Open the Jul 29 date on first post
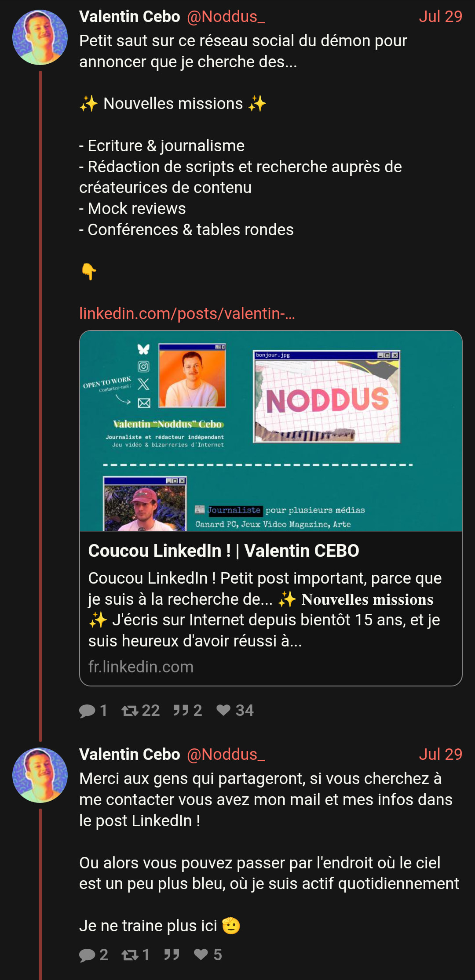Screen dimensions: 475x980 [x=440, y=16]
